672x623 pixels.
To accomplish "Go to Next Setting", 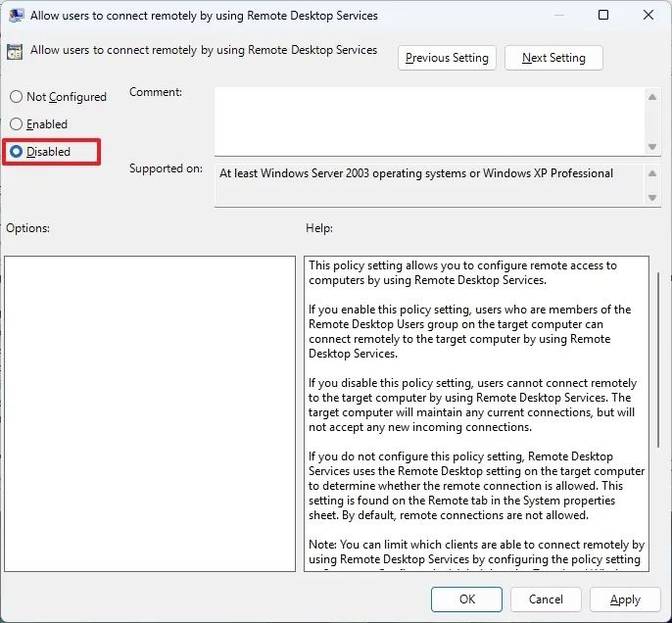I will (553, 58).
